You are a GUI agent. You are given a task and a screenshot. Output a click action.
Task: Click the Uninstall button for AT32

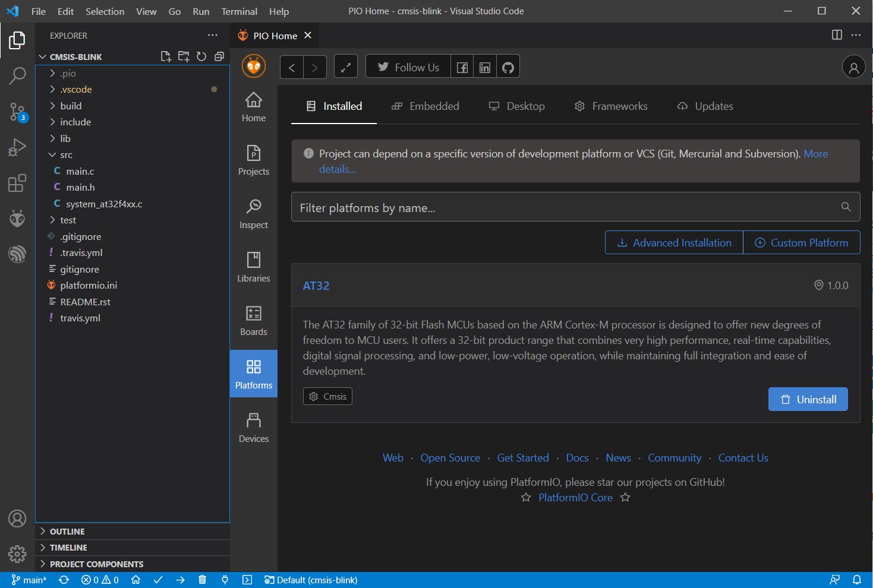808,400
